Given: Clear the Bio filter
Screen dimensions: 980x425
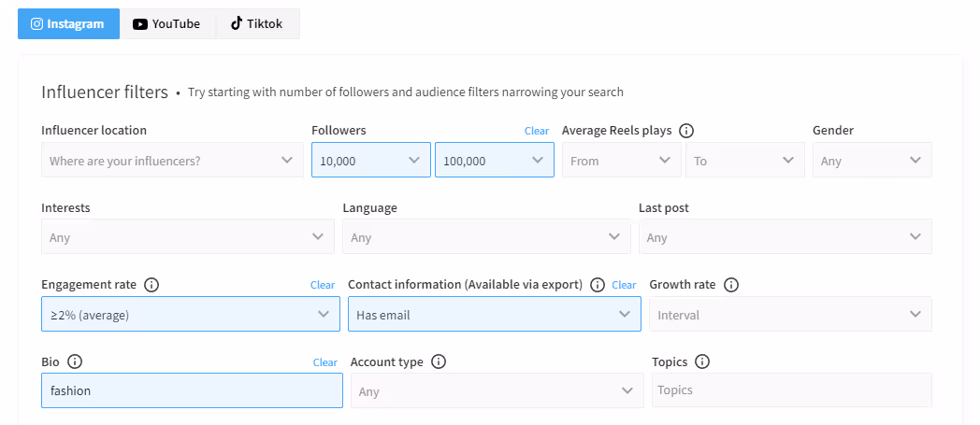Looking at the screenshot, I should (x=325, y=362).
